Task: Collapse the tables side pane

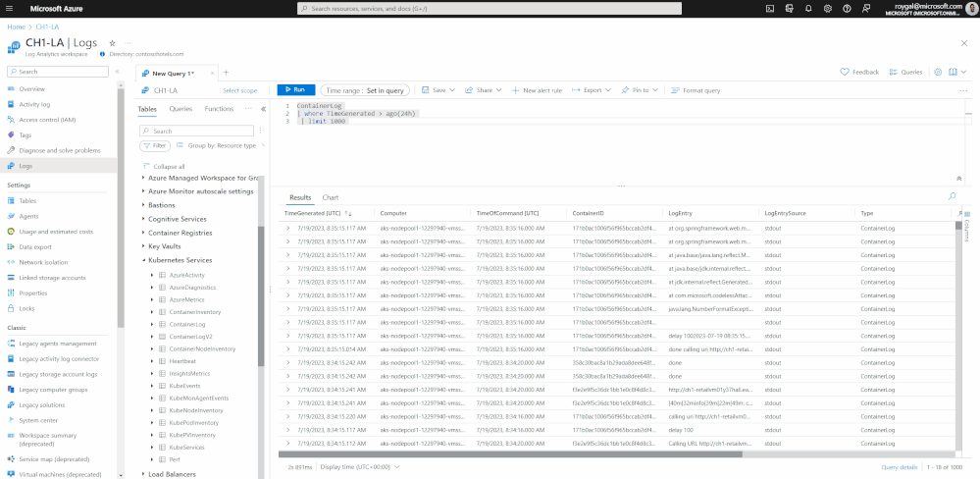Action: 263,109
